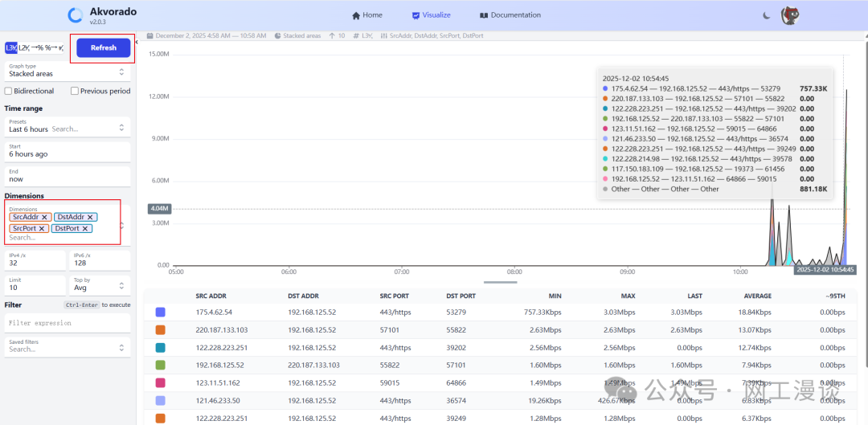Click the blue swatch of row 175.4.62.54
The height and width of the screenshot is (425, 868).
pos(161,312)
